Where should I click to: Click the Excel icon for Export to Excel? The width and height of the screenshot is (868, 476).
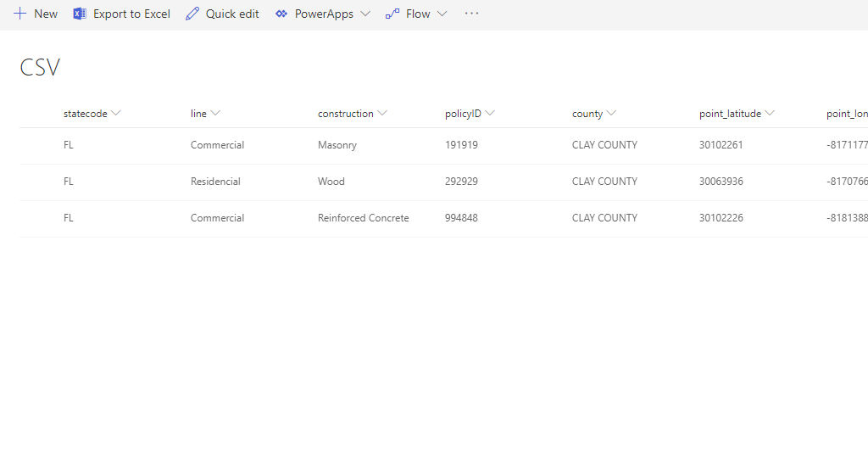click(80, 14)
